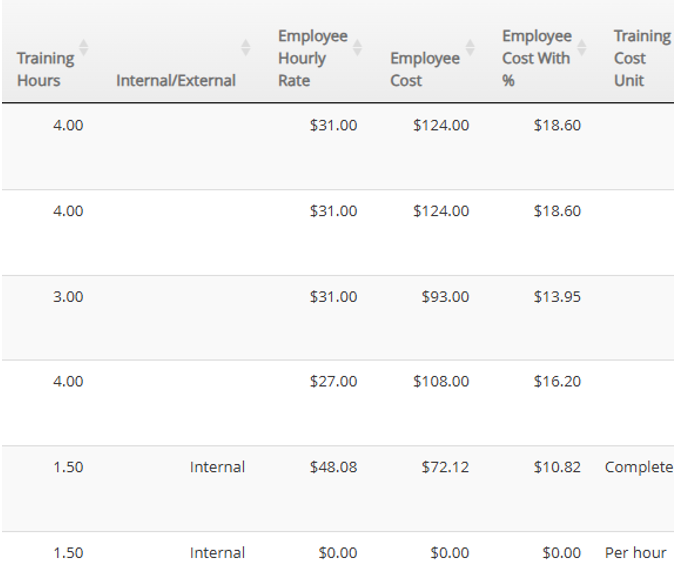Click the Per hour training cost unit cell
Screen dimensions: 678x580
coord(636,553)
